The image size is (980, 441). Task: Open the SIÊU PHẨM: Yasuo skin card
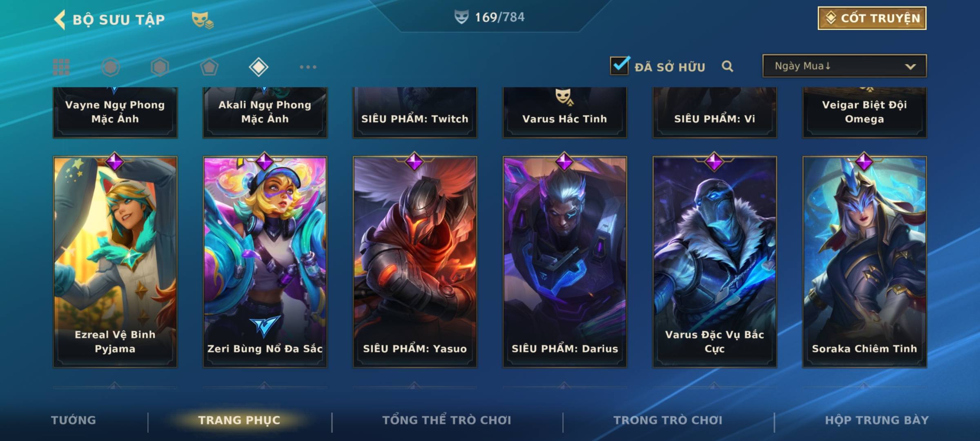(415, 261)
